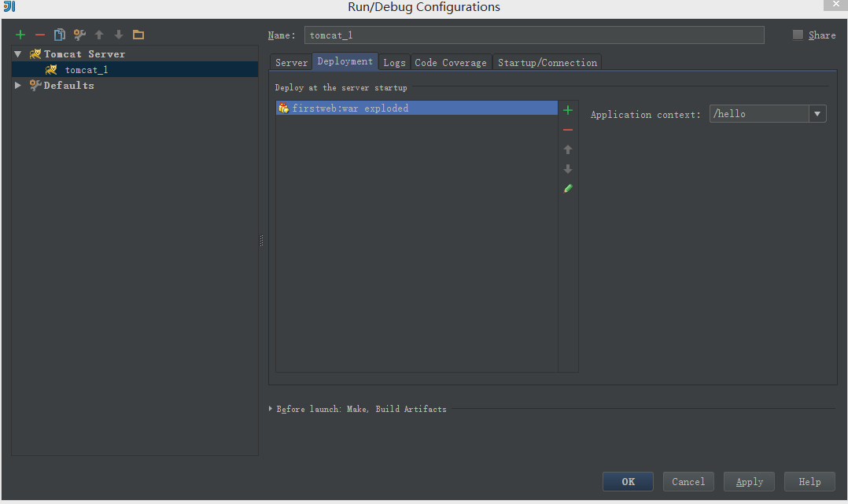Add a deployment artifact with plus

click(568, 110)
